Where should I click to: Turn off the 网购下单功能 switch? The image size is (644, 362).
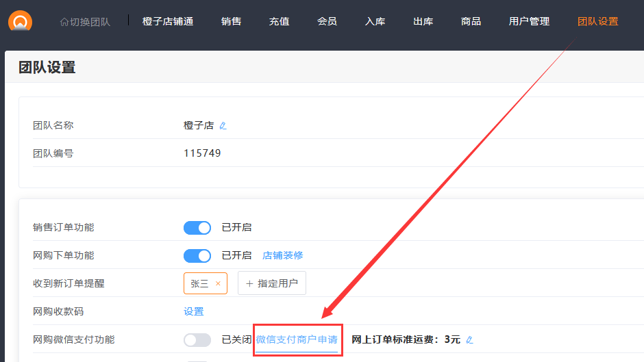tap(197, 256)
